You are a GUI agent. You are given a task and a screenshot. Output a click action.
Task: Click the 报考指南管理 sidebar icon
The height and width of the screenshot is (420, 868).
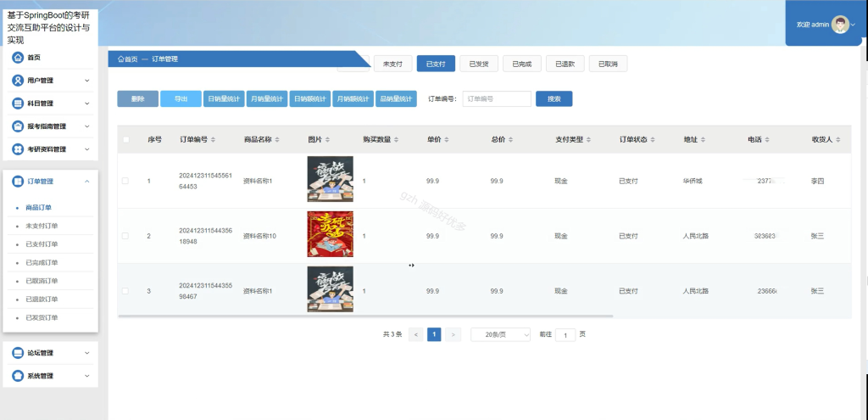[x=18, y=126]
